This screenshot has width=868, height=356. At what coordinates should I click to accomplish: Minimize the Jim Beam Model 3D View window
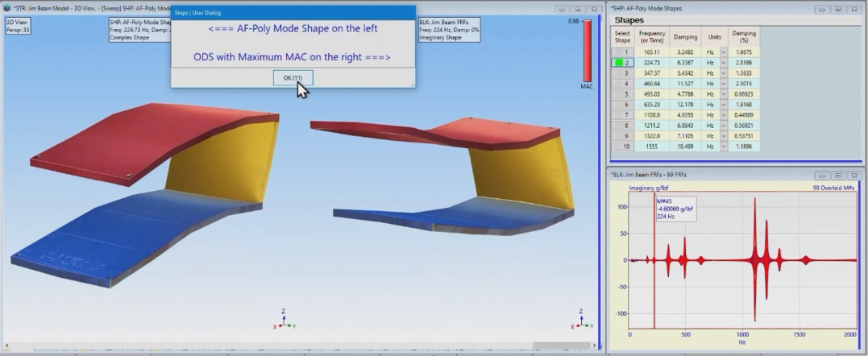click(562, 8)
